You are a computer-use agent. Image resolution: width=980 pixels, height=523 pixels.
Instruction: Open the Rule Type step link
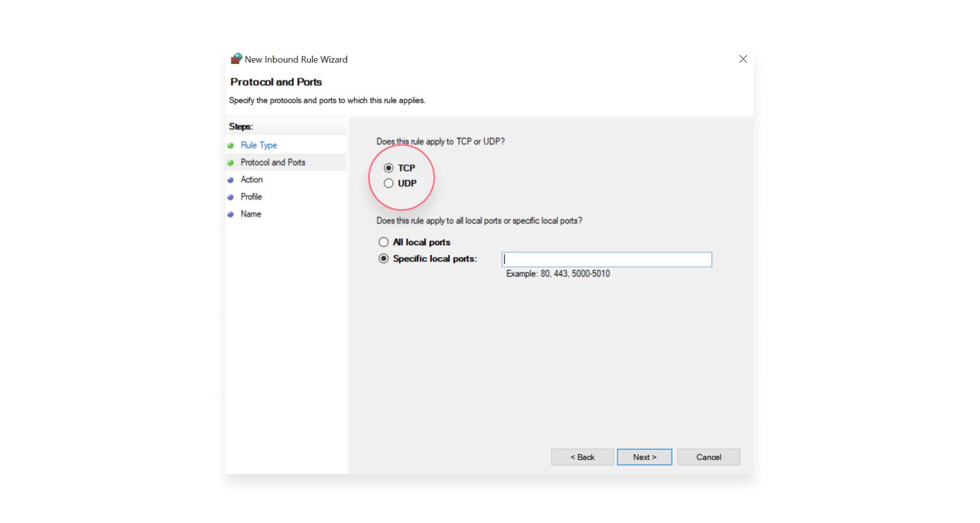pos(259,145)
